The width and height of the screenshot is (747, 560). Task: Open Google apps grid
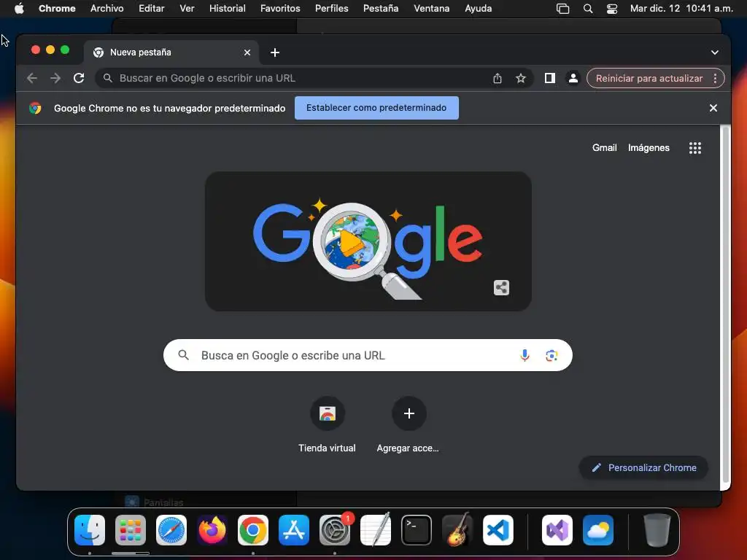(x=695, y=148)
